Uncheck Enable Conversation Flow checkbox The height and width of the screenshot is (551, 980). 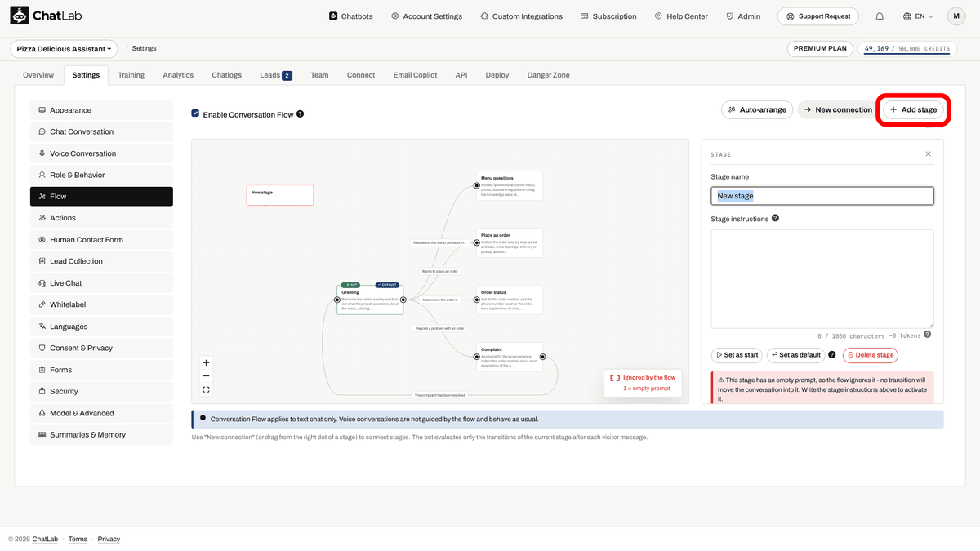point(195,113)
